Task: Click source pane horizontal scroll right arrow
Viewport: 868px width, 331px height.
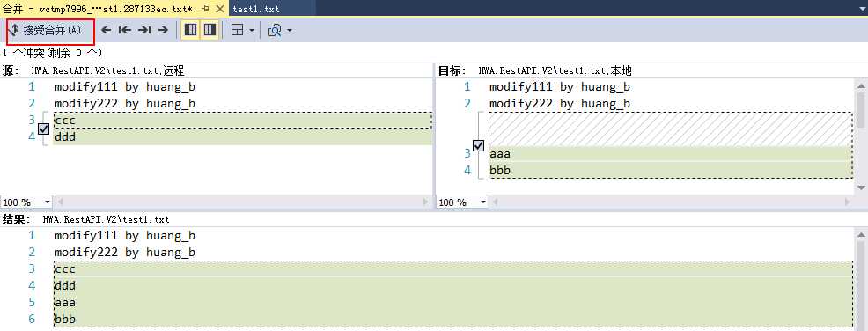Action: coord(426,202)
